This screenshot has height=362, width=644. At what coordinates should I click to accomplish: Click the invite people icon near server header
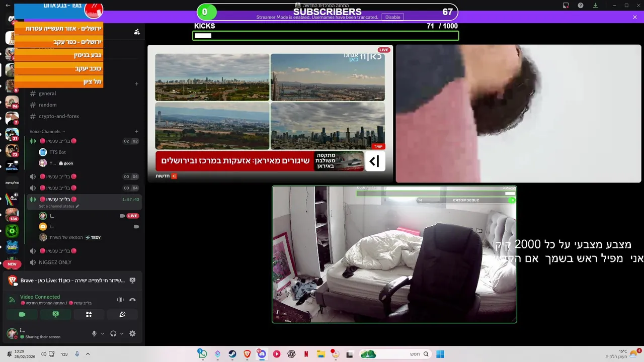pos(137,32)
